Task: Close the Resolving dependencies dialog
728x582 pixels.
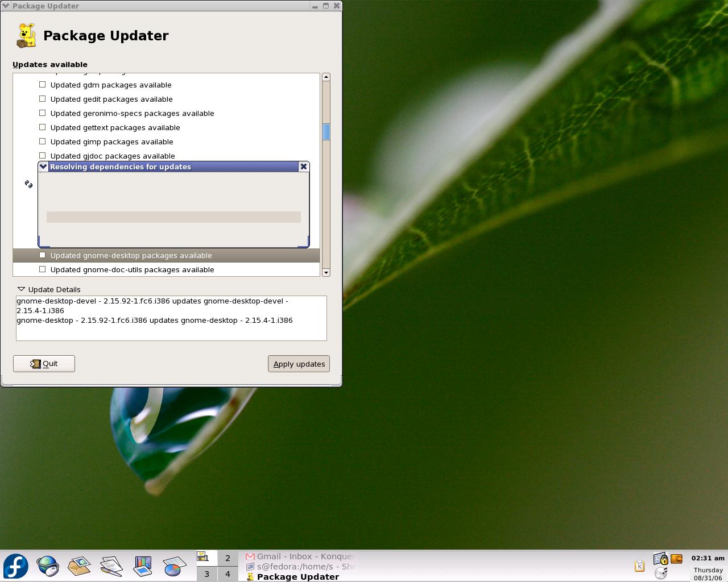Action: click(304, 167)
